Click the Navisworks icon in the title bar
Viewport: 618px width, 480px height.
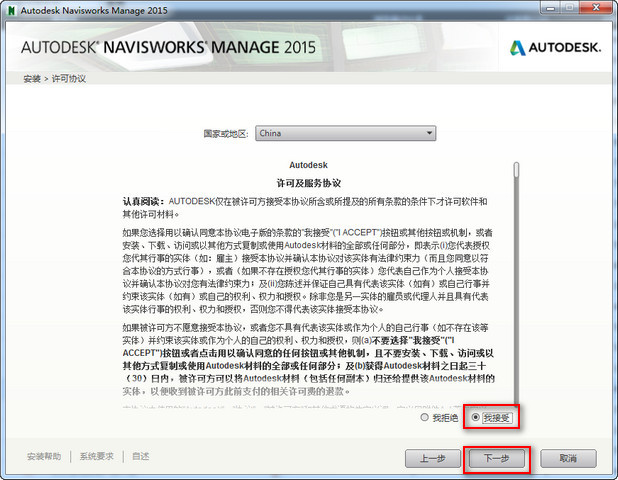pyautogui.click(x=11, y=10)
